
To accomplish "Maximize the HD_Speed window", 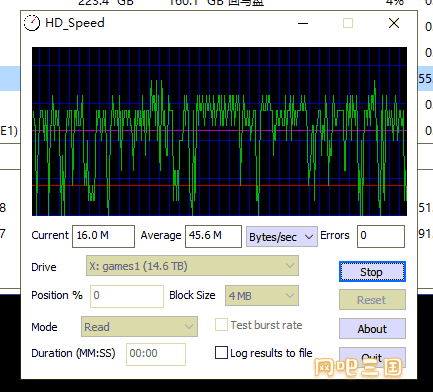I will [x=348, y=23].
